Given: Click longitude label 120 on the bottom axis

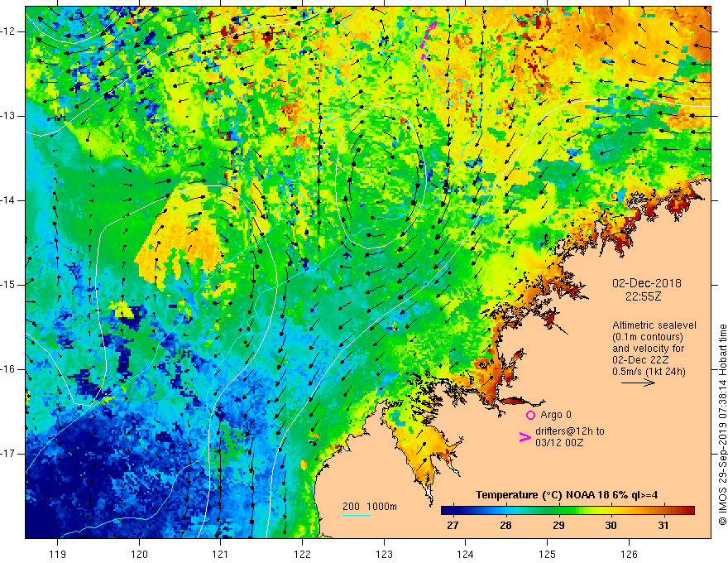Looking at the screenshot, I should click(139, 554).
